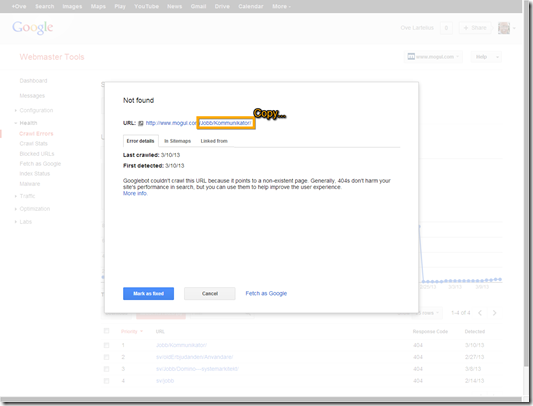Expand the Traffic section in the sidebar

(x=16, y=196)
